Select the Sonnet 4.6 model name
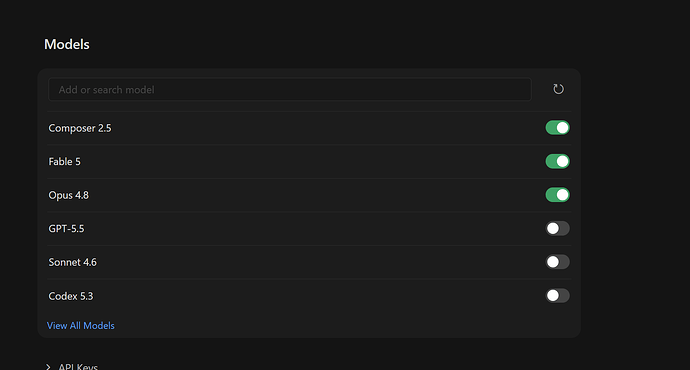Screen dimensions: 690x370 72,262
